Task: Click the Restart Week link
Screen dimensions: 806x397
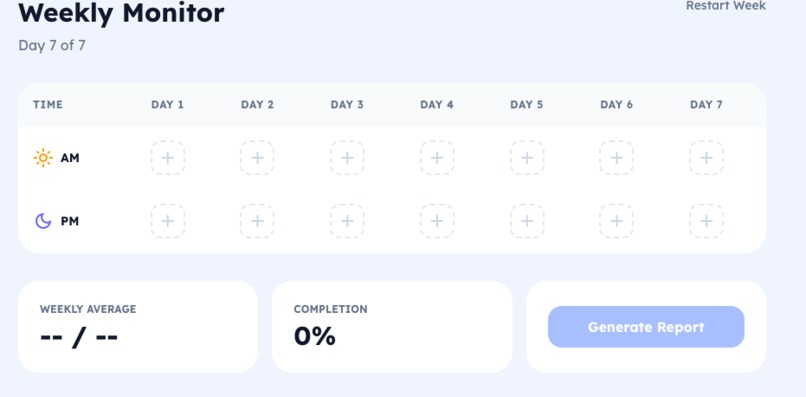Action: 726,6
